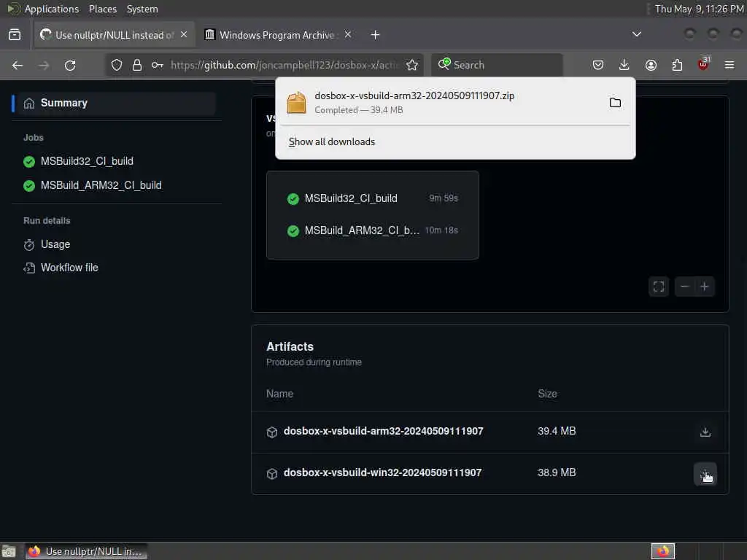Open a new tab with the plus button
The width and height of the screenshot is (747, 560).
[x=376, y=35]
